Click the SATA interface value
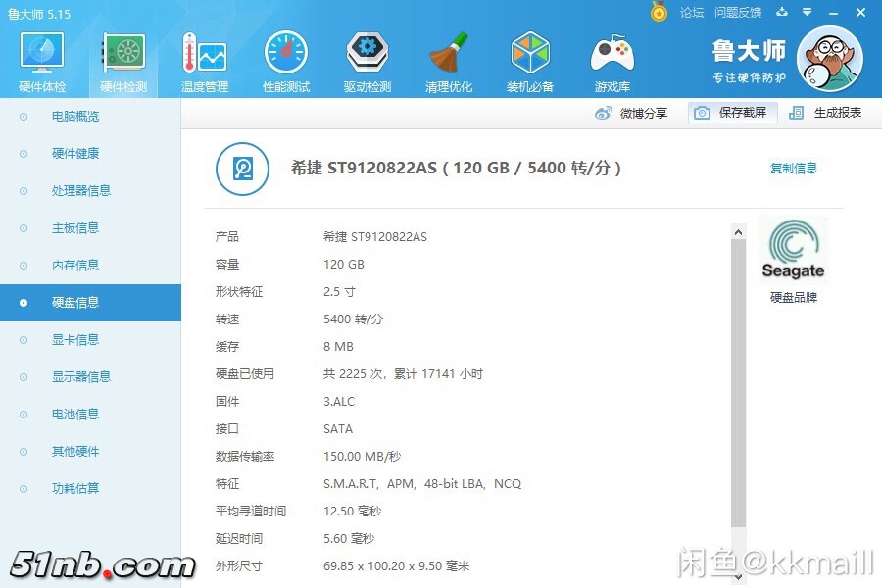 click(x=338, y=429)
